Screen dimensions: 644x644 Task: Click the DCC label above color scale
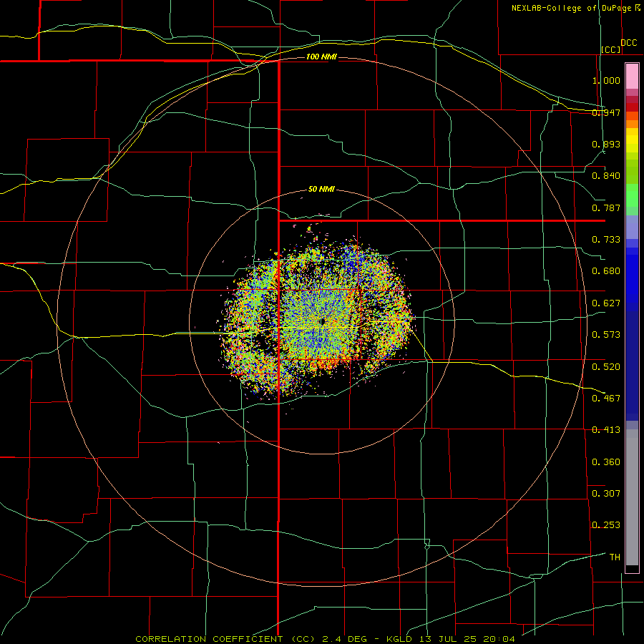tap(628, 43)
